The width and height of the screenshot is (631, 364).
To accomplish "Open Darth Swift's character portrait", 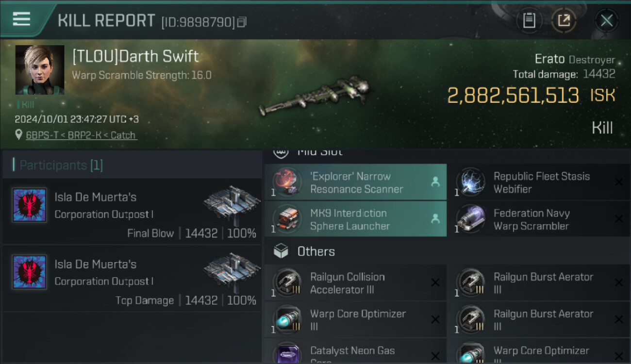I will tap(40, 70).
